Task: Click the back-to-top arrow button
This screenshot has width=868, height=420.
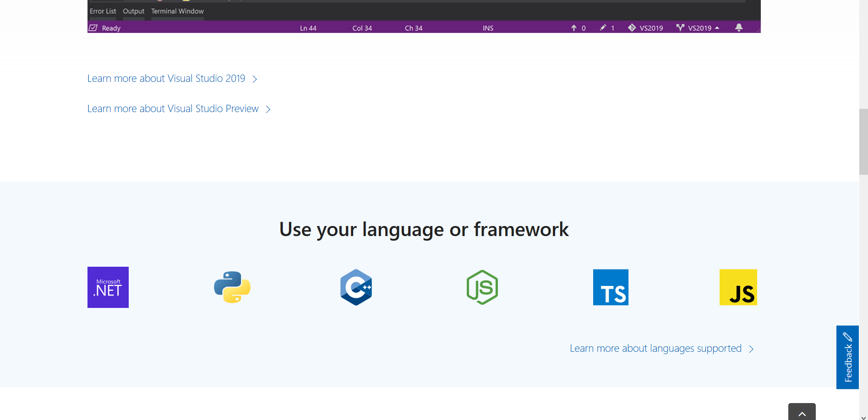Action: pos(802,412)
